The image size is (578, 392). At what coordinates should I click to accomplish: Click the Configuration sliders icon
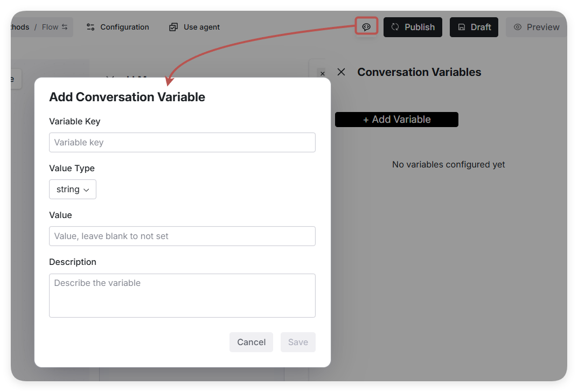click(x=90, y=27)
